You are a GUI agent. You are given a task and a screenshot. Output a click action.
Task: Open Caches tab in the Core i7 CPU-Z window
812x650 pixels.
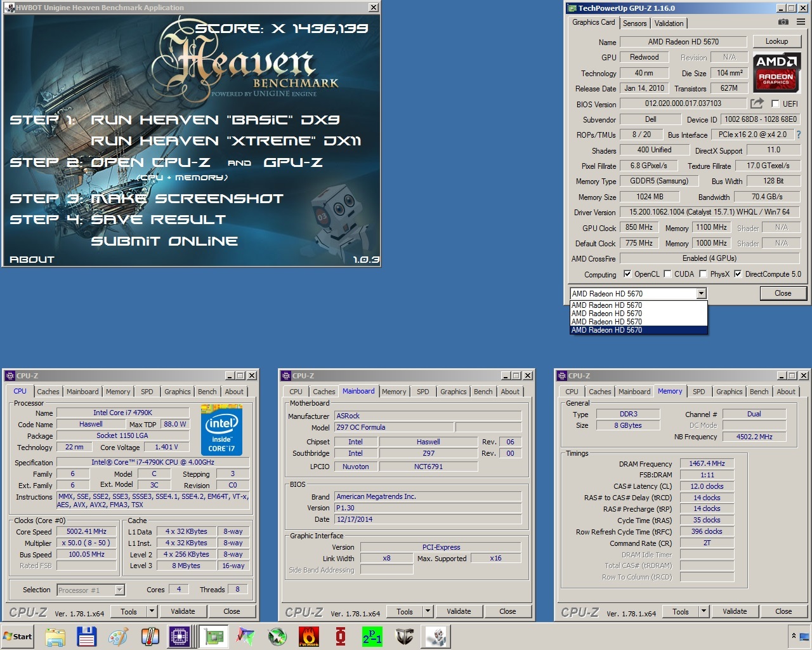click(48, 392)
